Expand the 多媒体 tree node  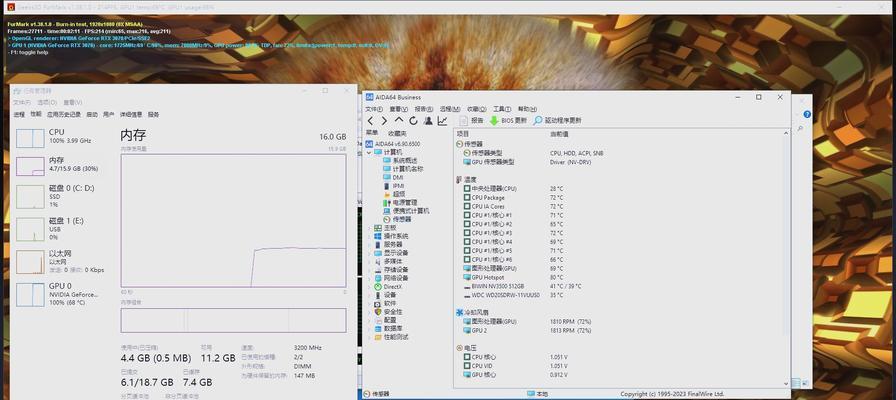pos(369,261)
